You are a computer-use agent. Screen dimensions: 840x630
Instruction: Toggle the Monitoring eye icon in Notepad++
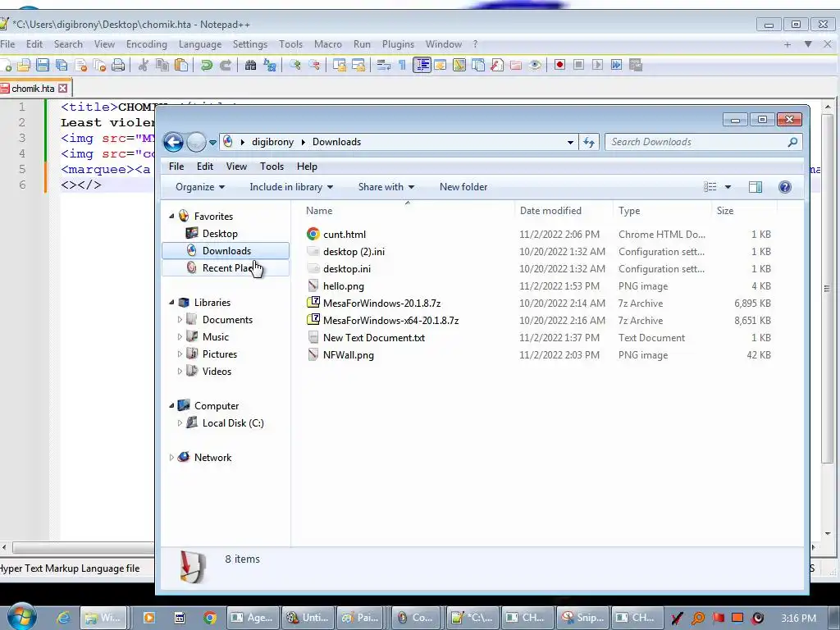point(535,65)
